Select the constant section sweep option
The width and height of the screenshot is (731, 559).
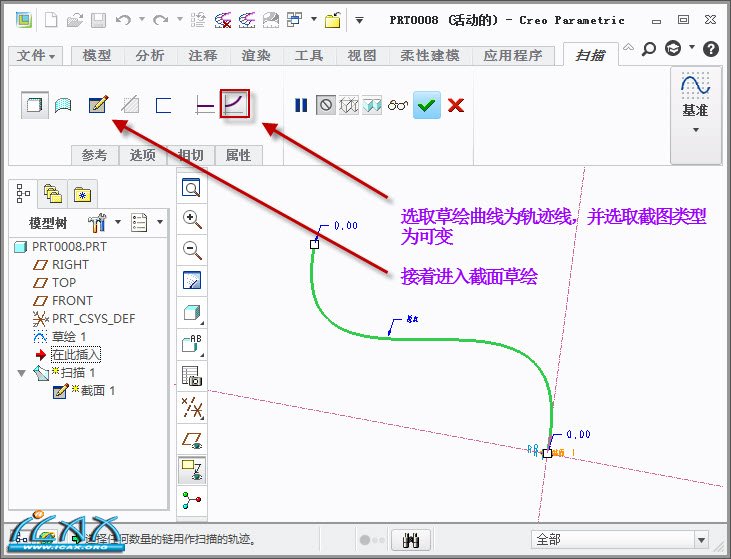[x=204, y=105]
